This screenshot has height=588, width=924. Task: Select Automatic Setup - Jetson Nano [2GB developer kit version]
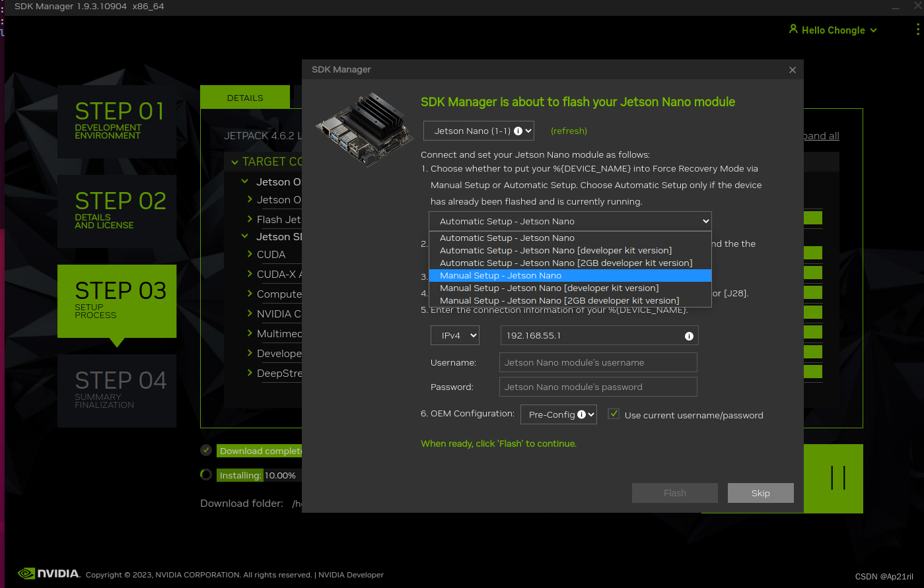570,263
